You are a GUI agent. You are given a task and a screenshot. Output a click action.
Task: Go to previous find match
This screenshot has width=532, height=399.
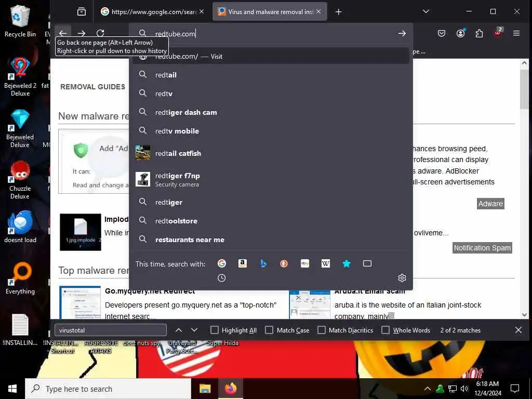click(179, 330)
